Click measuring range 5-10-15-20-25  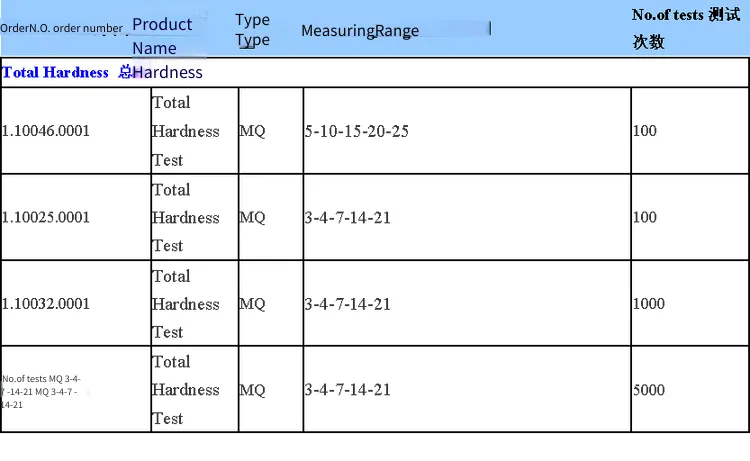357,131
